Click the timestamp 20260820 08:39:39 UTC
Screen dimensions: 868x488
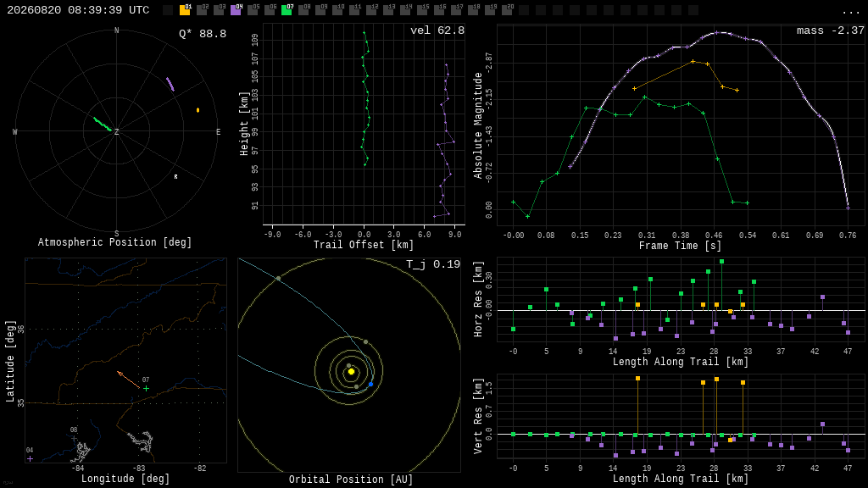(78, 10)
